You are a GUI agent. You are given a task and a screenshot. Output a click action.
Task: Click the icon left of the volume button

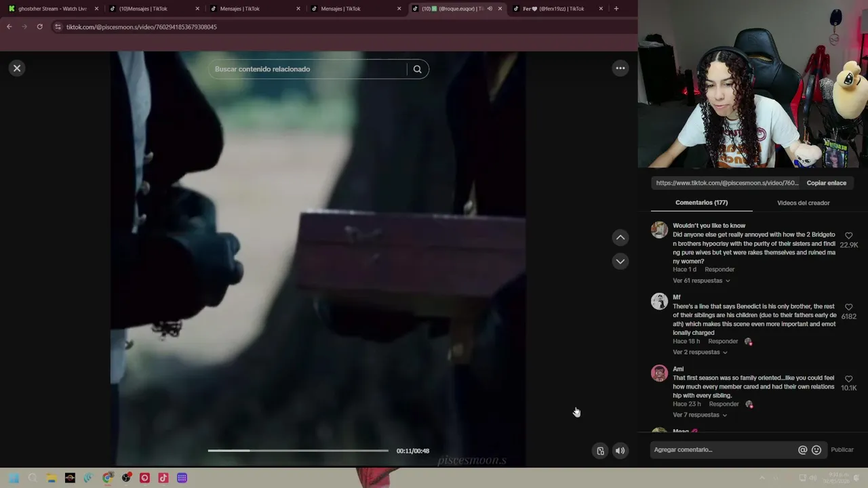click(x=600, y=451)
